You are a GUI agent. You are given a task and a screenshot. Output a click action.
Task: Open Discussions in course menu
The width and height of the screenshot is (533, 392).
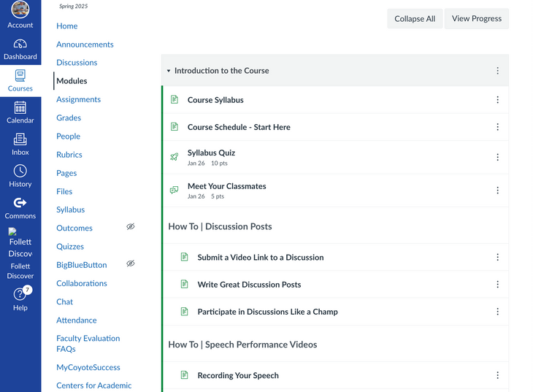pyautogui.click(x=77, y=63)
